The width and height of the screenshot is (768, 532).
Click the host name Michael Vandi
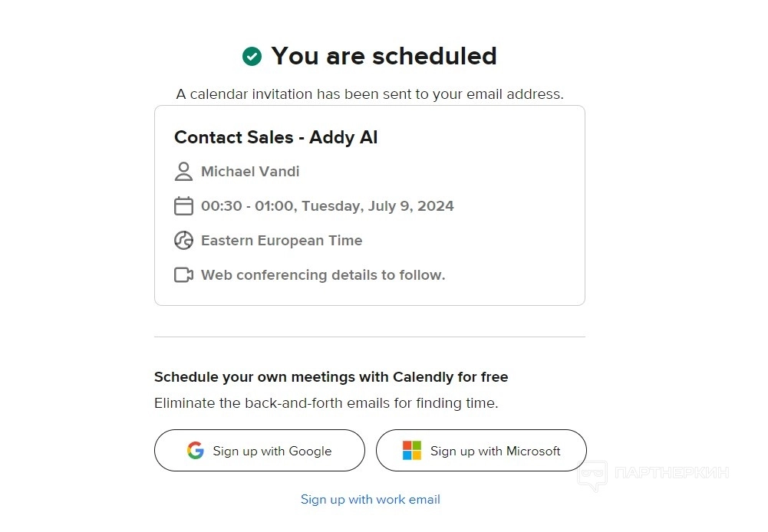click(250, 171)
